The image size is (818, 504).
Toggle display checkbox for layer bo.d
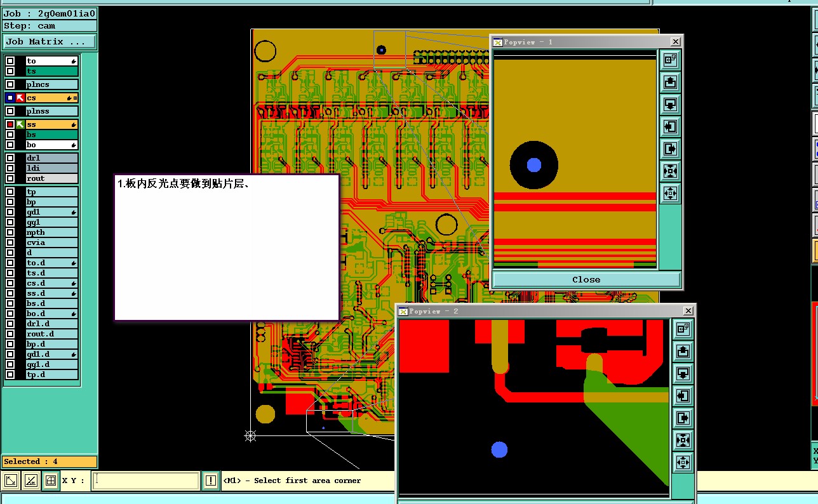(10, 314)
